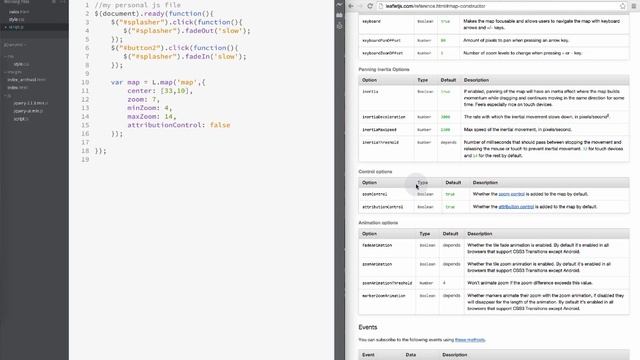Open the Brackets Extension Manager icon
This screenshot has height=360, width=640.
[x=340, y=15]
